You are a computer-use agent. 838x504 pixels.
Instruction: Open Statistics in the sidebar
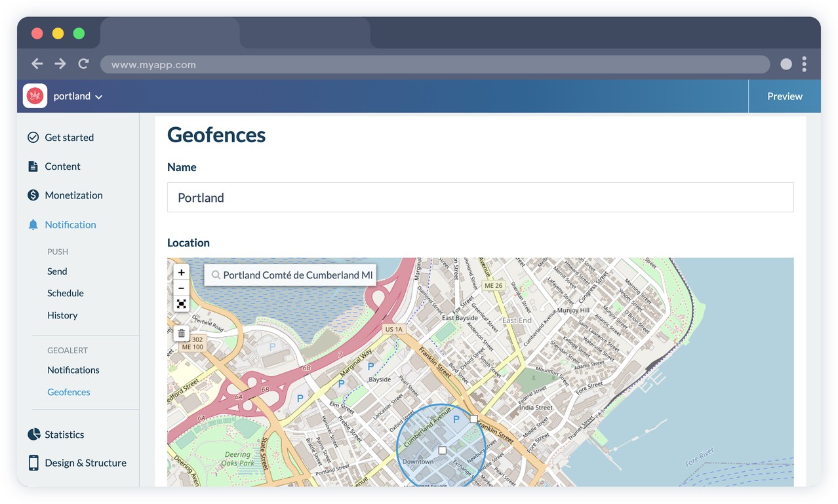tap(64, 435)
